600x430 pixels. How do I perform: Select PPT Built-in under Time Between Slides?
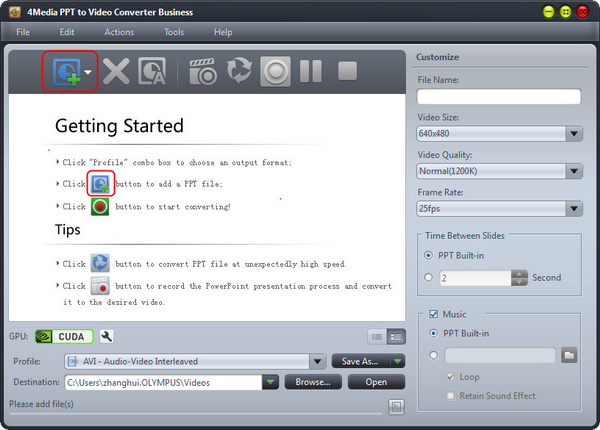click(x=429, y=255)
